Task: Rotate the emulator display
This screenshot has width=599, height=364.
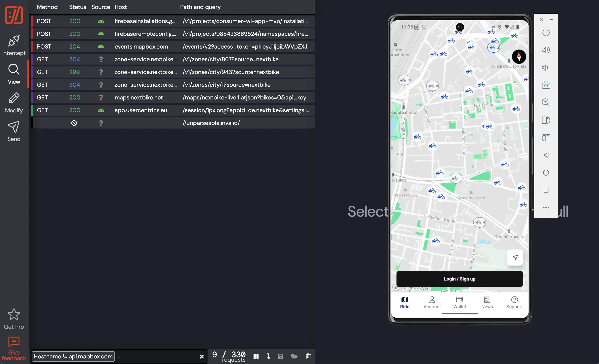Action: coord(546,120)
